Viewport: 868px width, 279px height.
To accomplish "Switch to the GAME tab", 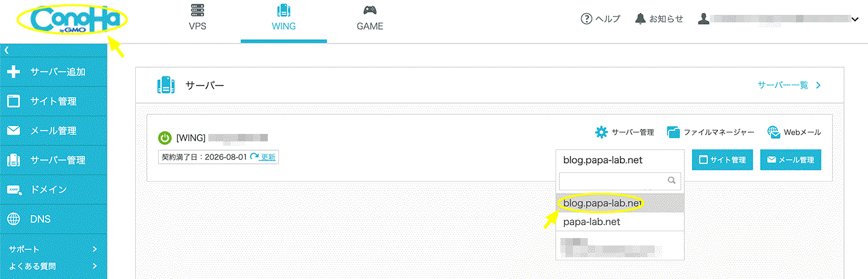I will [370, 19].
